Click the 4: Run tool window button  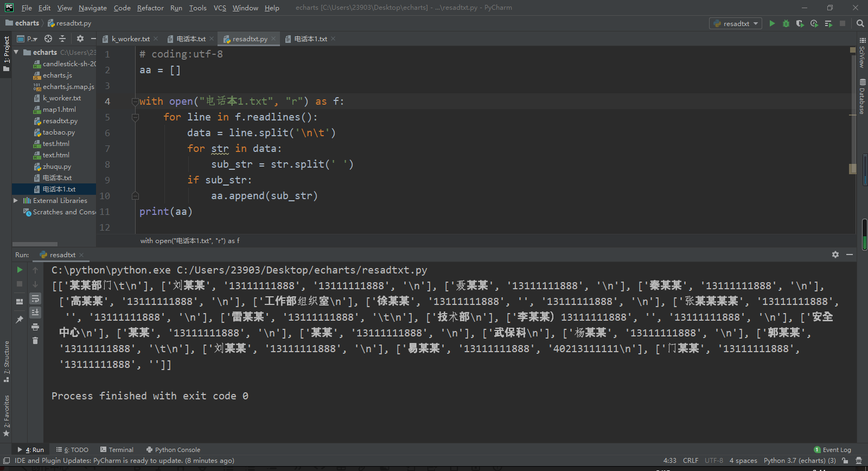coord(31,450)
